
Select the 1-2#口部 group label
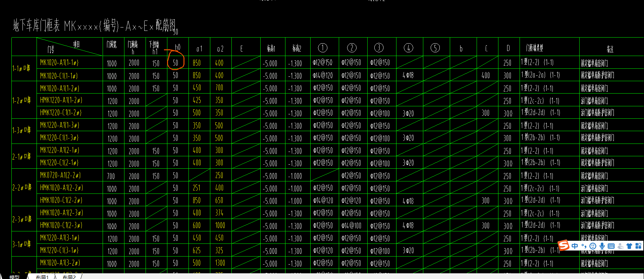coord(21,100)
